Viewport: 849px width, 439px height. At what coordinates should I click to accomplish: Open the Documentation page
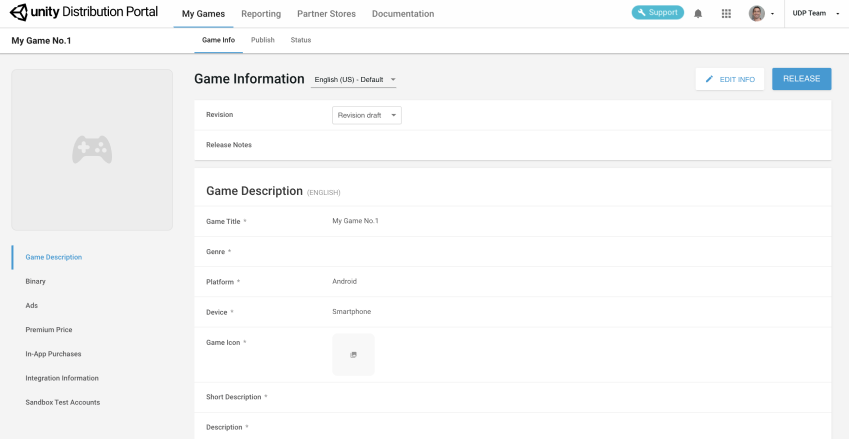tap(403, 14)
